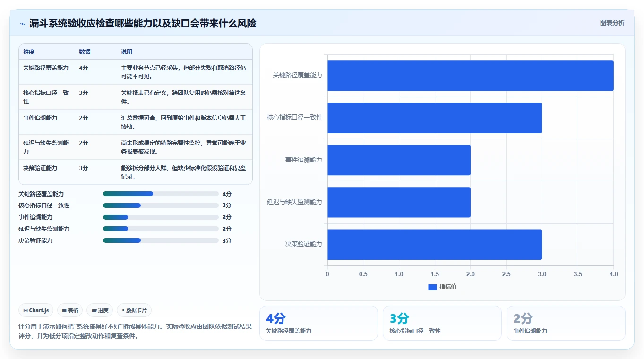Click the 关键路径覆盖能力 bar in the chart
The width and height of the screenshot is (644, 359).
[471, 76]
